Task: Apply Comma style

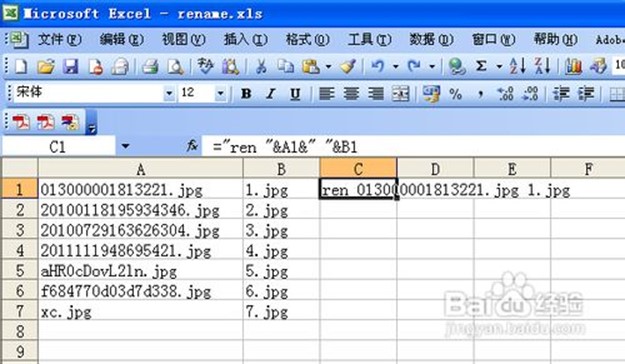Action: [480, 94]
